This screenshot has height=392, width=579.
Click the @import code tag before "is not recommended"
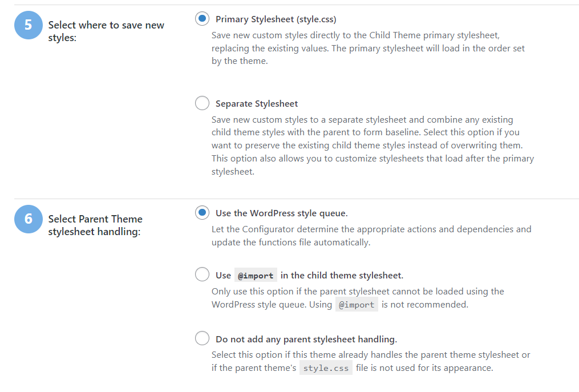coord(357,305)
